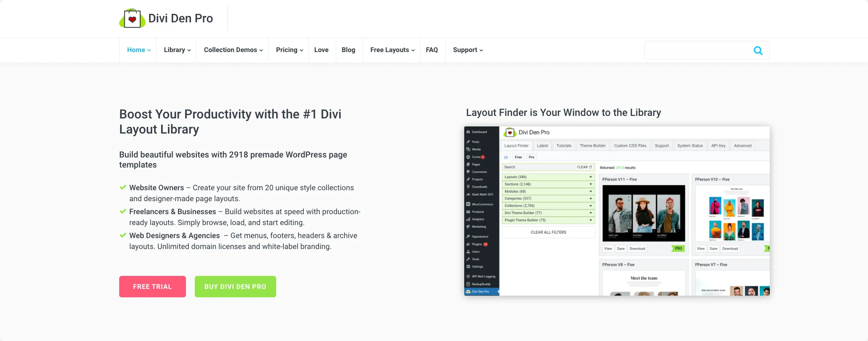868x341 pixels.
Task: Open the Home menu
Action: pos(139,50)
